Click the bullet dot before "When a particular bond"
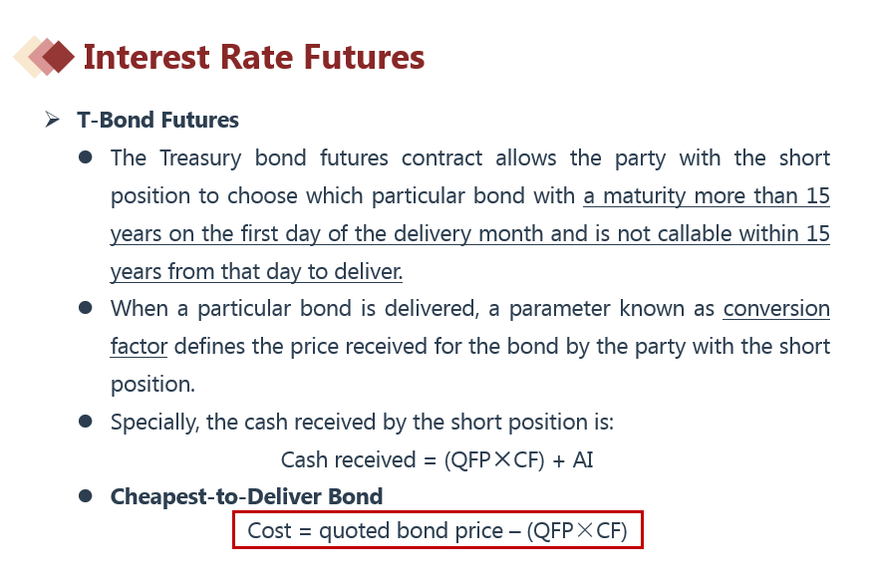 click(x=86, y=309)
